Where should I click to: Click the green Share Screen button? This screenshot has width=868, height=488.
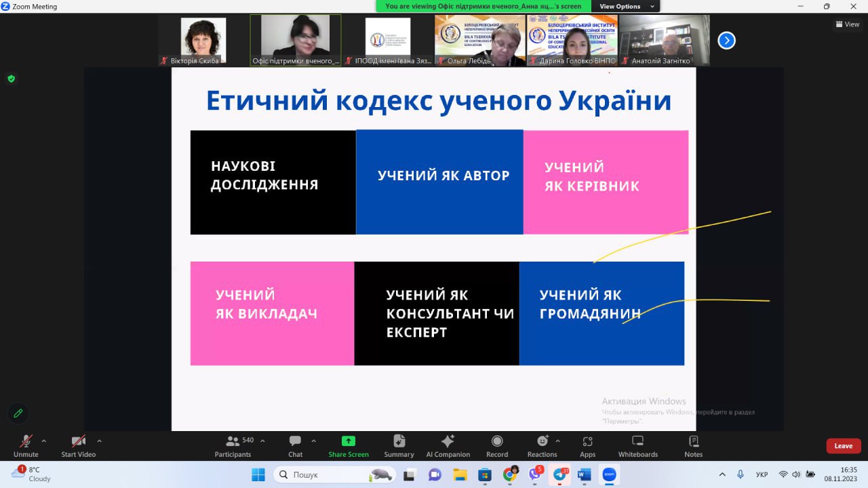(349, 446)
